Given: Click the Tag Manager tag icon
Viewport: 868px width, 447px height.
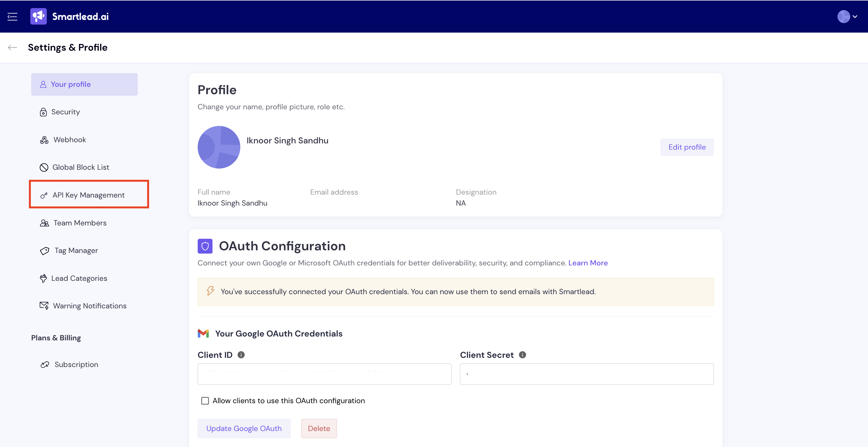Looking at the screenshot, I should (x=44, y=251).
